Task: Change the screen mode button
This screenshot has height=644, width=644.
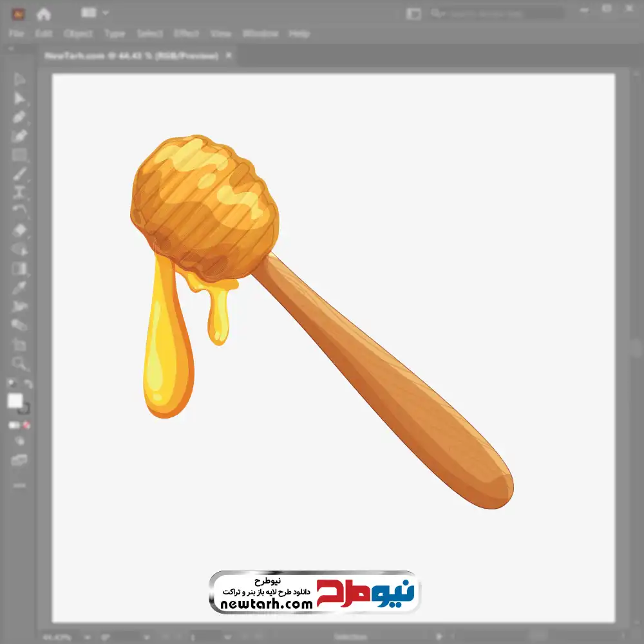Action: click(x=19, y=460)
